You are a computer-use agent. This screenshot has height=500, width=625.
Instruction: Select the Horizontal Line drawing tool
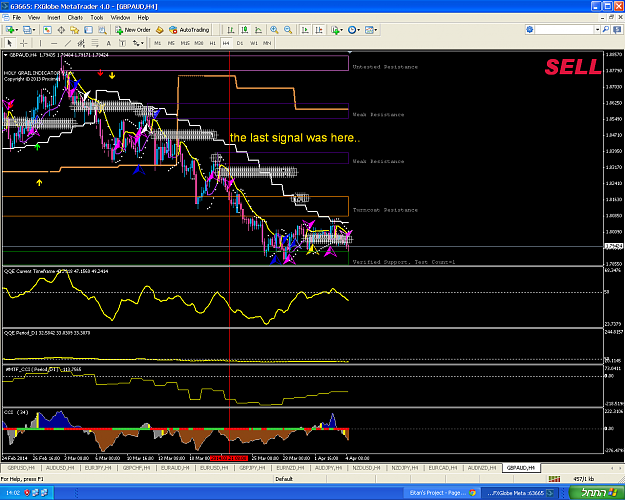tap(54, 43)
